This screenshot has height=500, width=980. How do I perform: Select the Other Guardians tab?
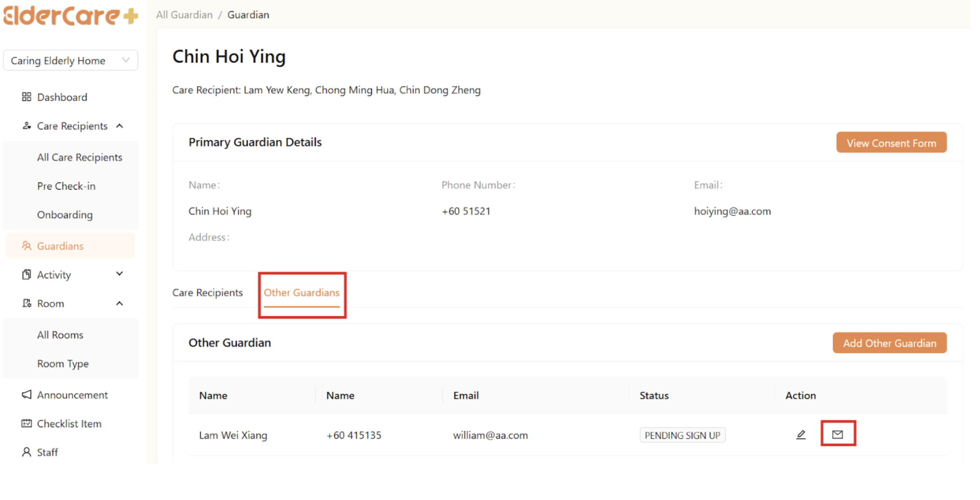[302, 292]
